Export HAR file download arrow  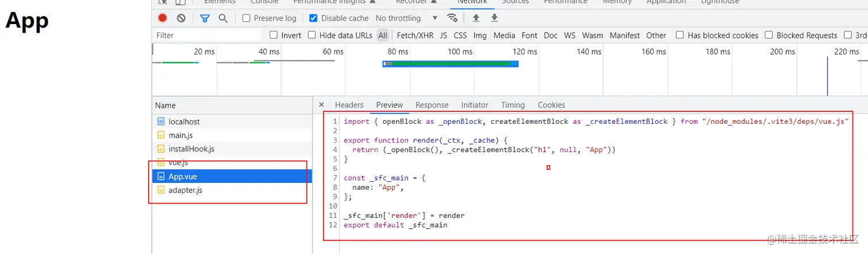494,18
